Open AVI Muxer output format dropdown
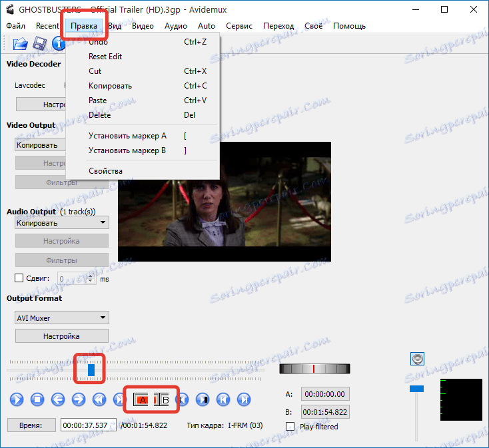The height and width of the screenshot is (448, 489). pyautogui.click(x=62, y=318)
